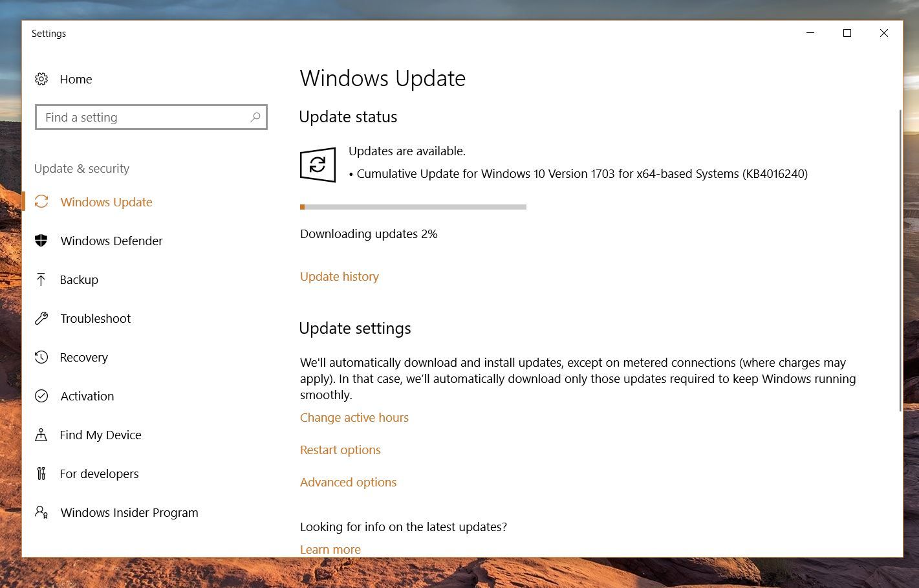Open Update history
The width and height of the screenshot is (919, 588).
[x=339, y=276]
